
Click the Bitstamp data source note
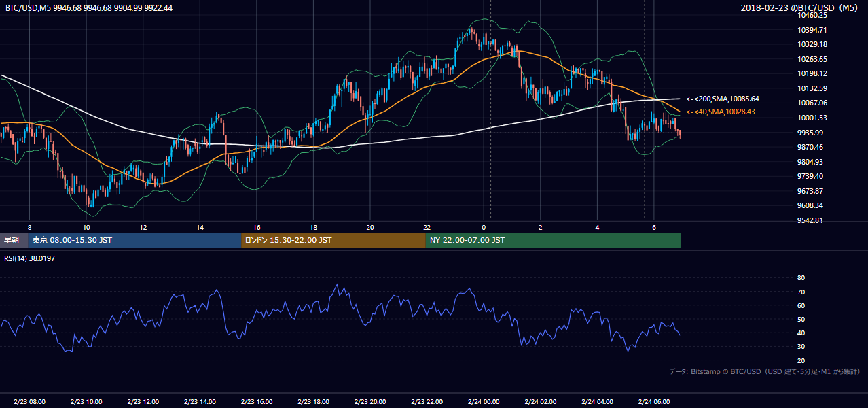(765, 371)
